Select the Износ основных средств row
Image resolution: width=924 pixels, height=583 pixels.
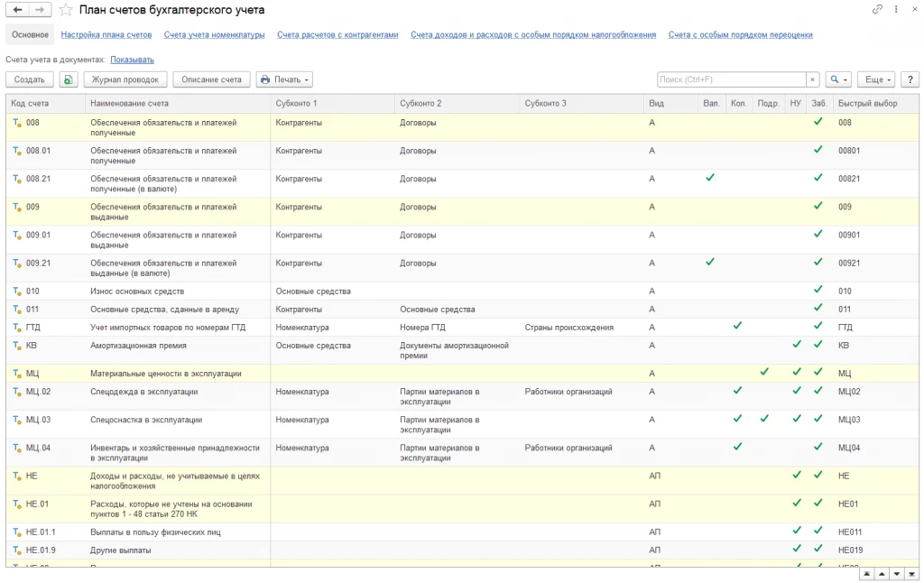click(462, 291)
